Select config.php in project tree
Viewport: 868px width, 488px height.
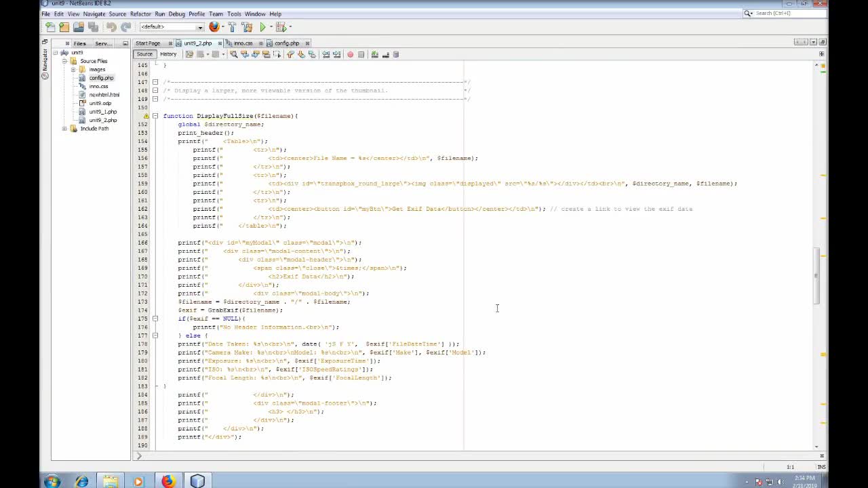click(101, 78)
